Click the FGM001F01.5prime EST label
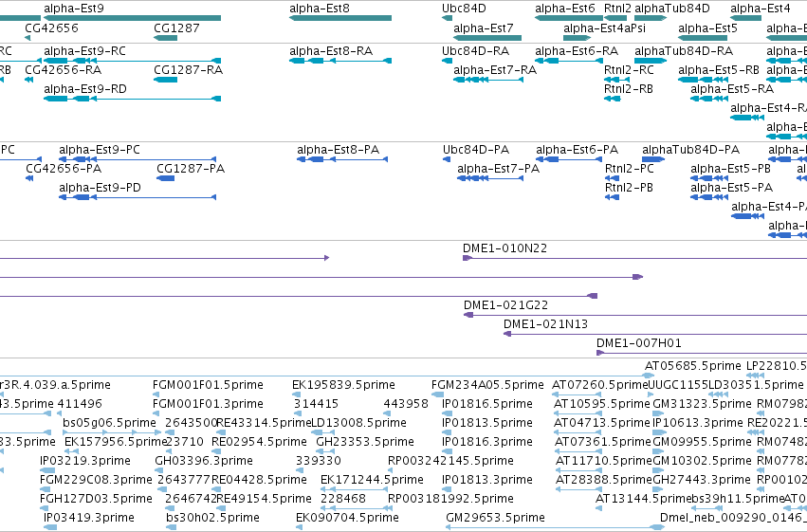This screenshot has width=807, height=532. coord(208,385)
